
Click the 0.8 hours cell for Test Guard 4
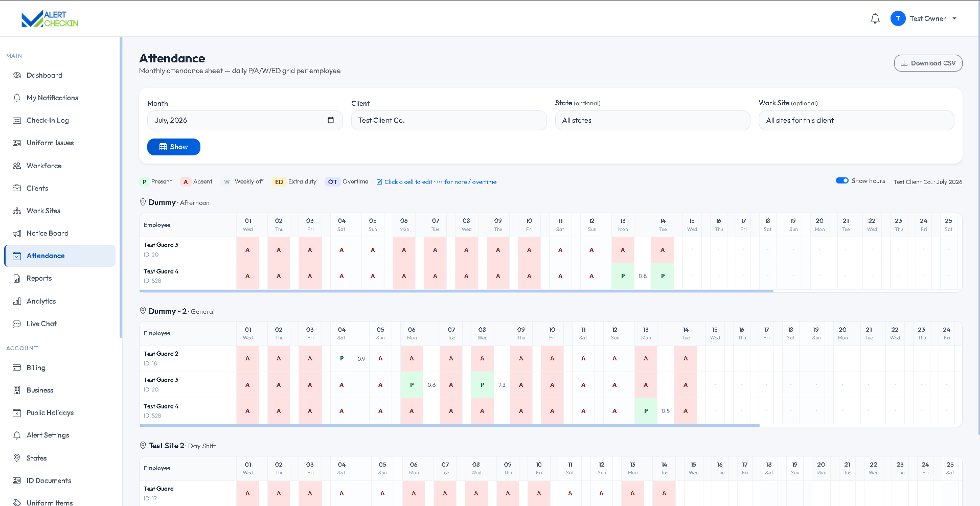pos(643,276)
